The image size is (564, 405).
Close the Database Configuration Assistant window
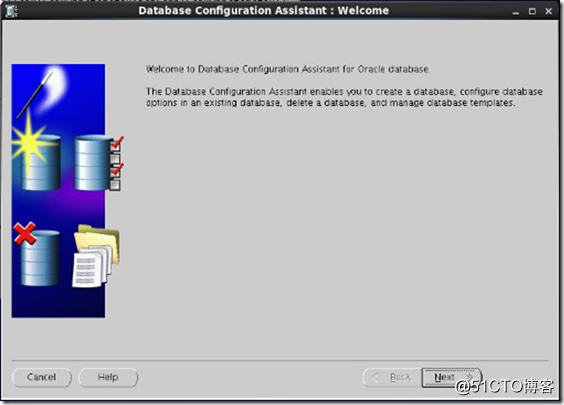(x=549, y=11)
